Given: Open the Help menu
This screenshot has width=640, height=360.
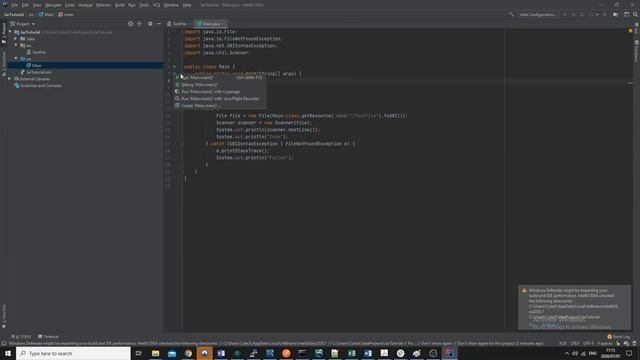Looking at the screenshot, I should (187, 5).
